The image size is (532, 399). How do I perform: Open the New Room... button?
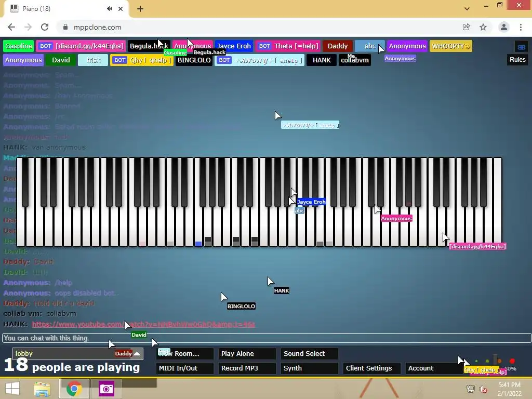coord(185,353)
